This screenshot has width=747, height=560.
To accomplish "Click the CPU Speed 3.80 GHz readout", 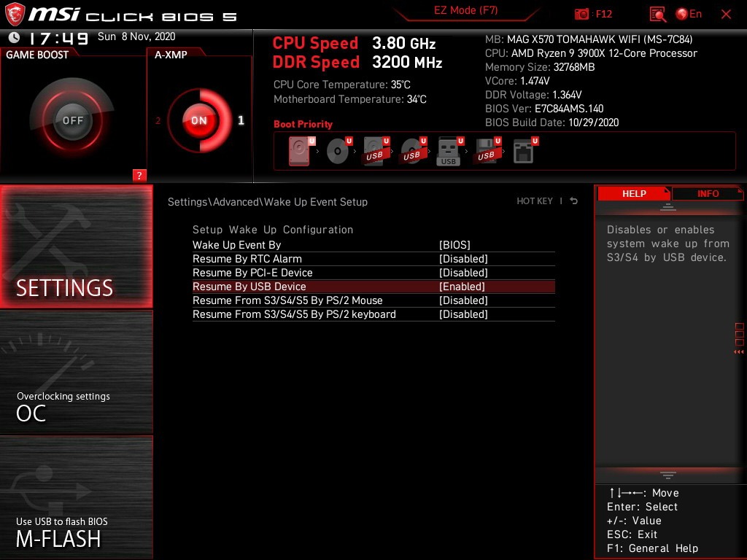I will (354, 43).
